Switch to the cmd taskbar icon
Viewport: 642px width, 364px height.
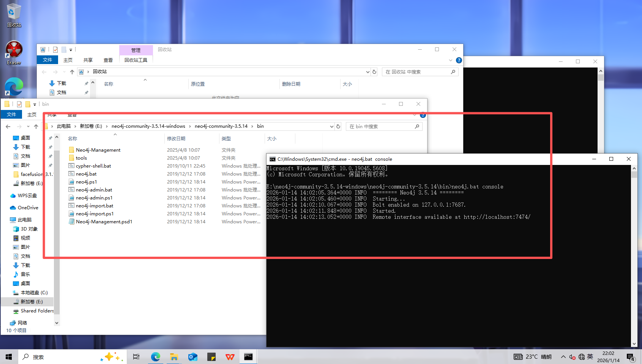point(248,357)
